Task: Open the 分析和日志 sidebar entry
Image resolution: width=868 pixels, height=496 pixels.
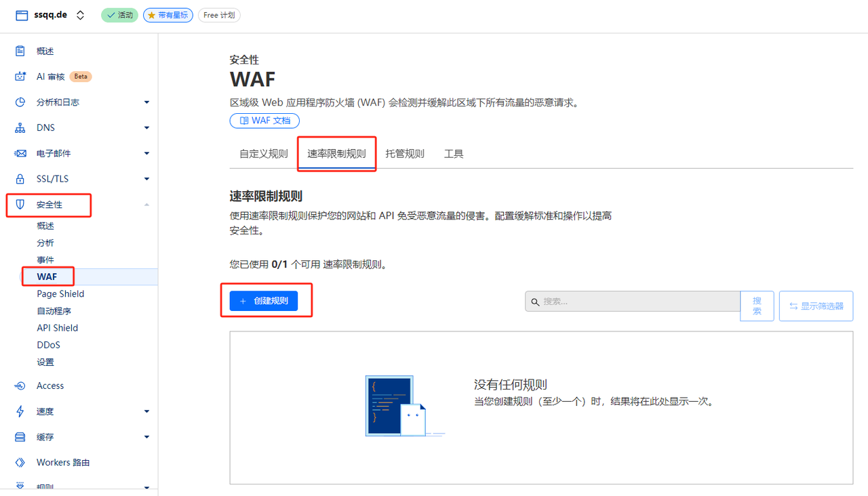Action: (x=58, y=102)
